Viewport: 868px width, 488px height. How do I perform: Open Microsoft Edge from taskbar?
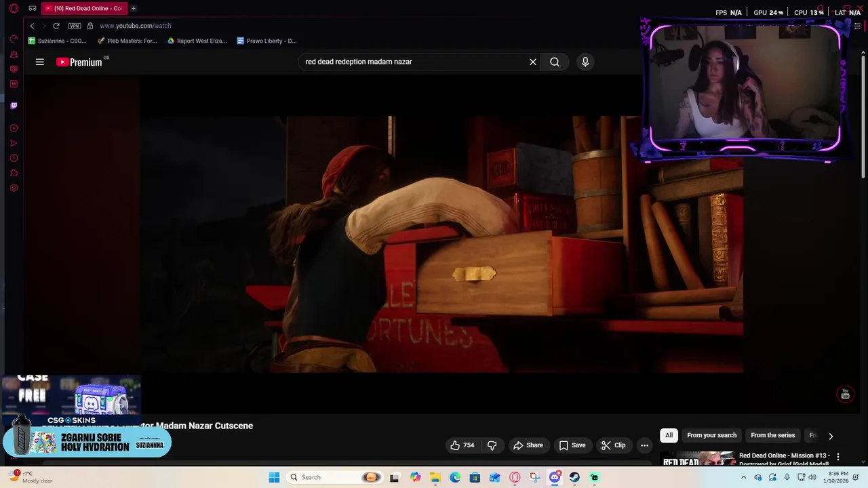(x=455, y=477)
